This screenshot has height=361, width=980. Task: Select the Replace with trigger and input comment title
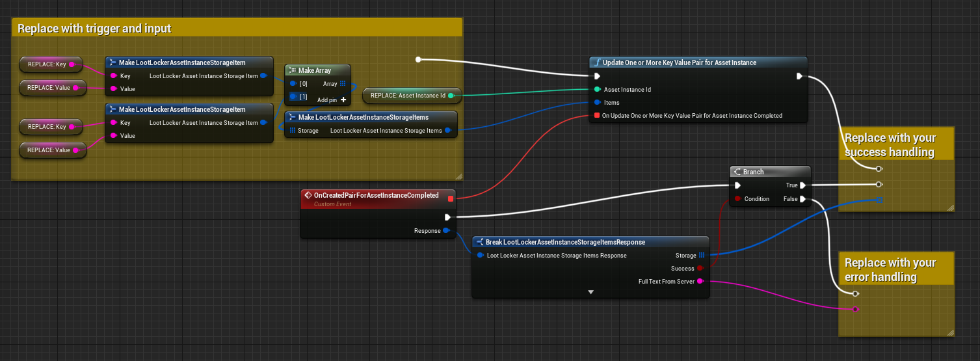94,28
